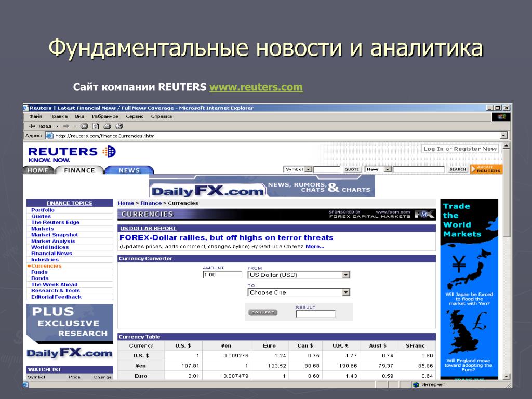Click the Windows flag throbber icon
The image size is (532, 399).
coord(501,117)
